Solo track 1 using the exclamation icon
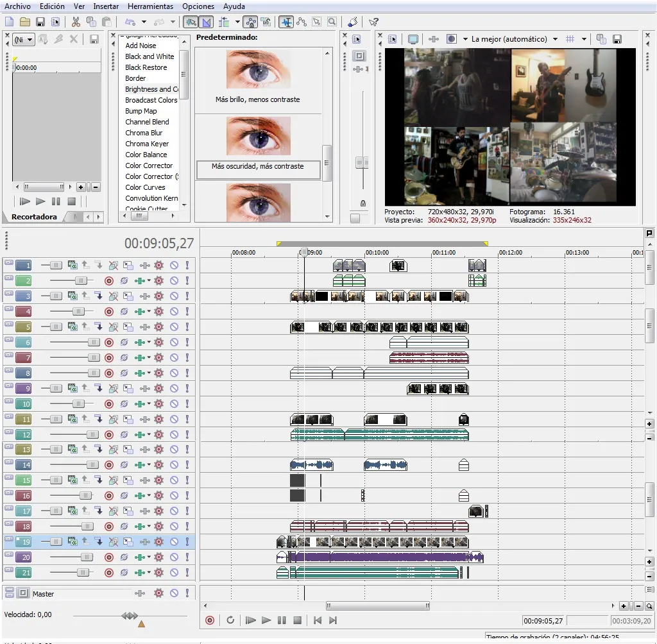Screen dimensions: 657x644 [x=187, y=265]
